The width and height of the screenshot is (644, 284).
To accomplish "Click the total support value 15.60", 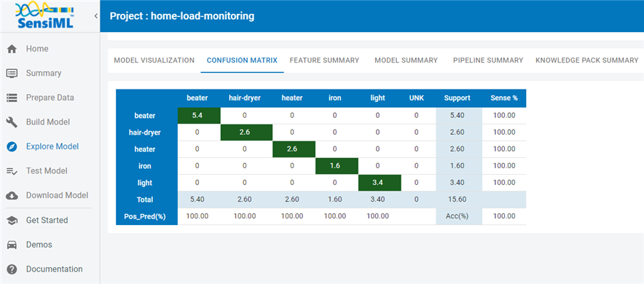I will 457,200.
